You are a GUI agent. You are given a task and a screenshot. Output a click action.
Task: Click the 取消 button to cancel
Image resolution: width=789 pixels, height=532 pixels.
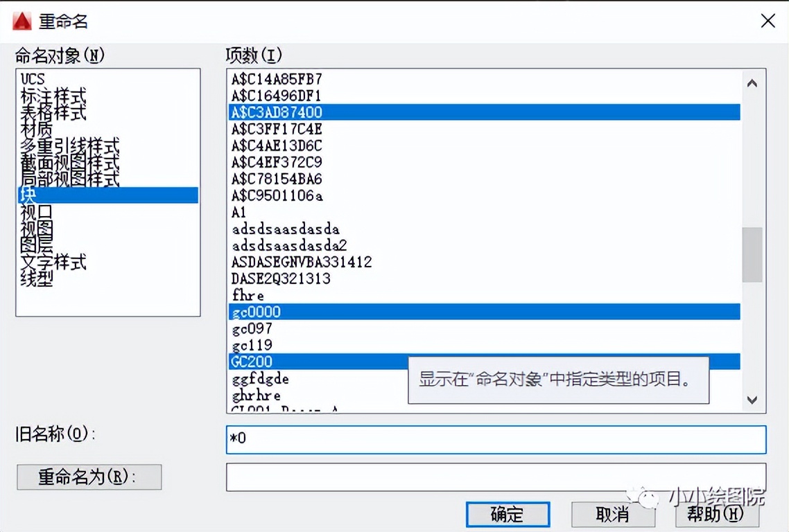613,515
